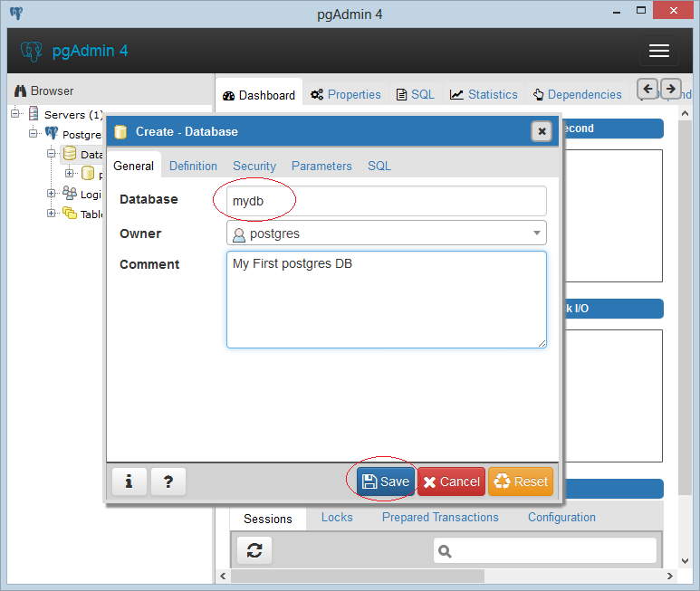Image resolution: width=700 pixels, height=591 pixels.
Task: Select the Sessions activity tab
Action: pyautogui.click(x=268, y=519)
